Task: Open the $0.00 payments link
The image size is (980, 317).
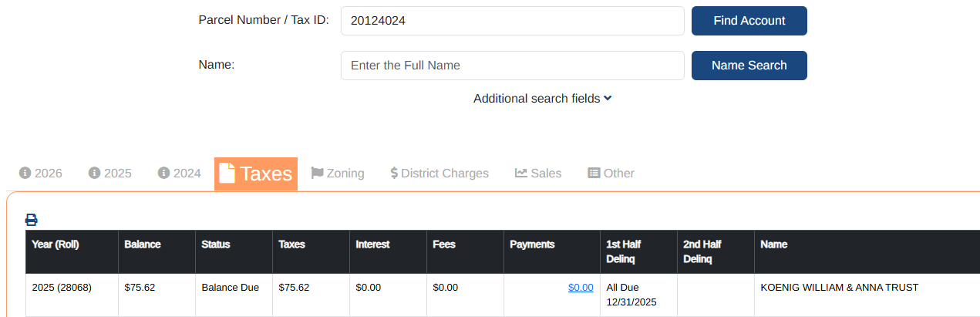Action: (581, 288)
